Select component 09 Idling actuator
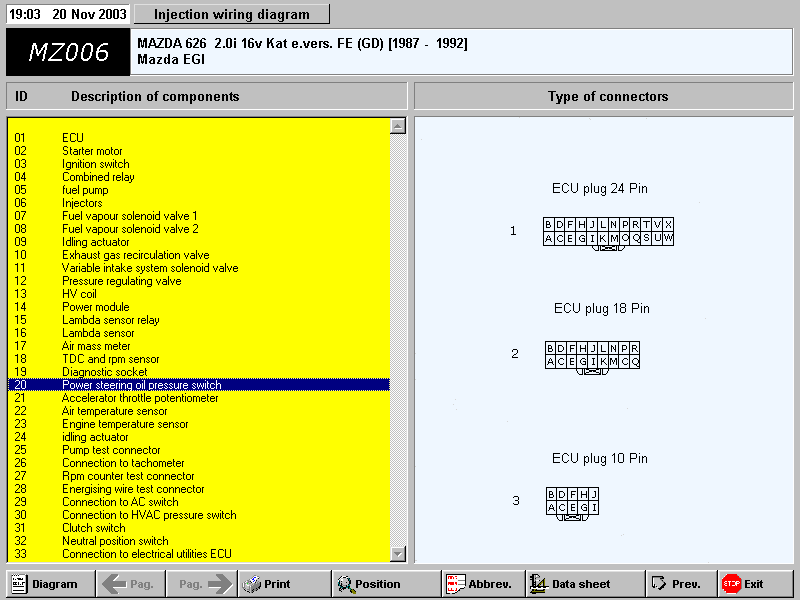This screenshot has height=600, width=800. tap(199, 242)
